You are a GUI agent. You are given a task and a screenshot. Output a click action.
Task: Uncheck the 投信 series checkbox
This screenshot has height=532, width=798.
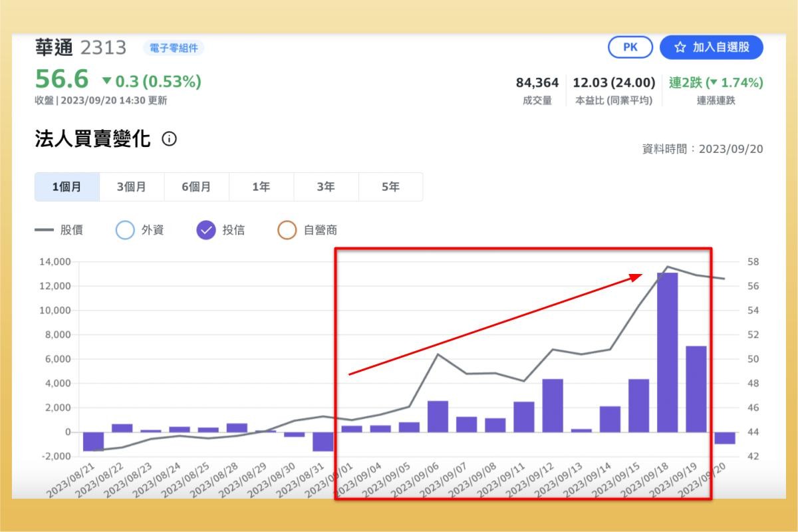click(206, 230)
